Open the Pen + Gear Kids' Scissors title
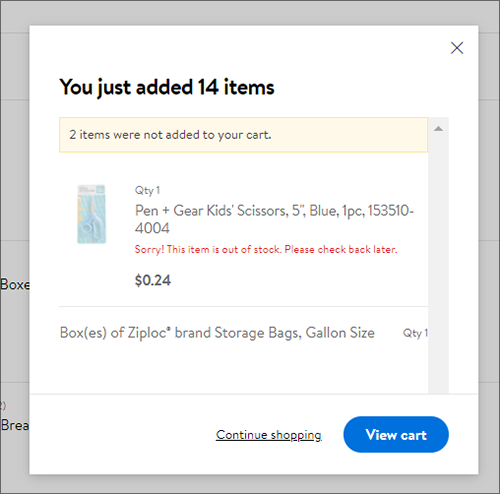This screenshot has height=494, width=500. point(274,219)
